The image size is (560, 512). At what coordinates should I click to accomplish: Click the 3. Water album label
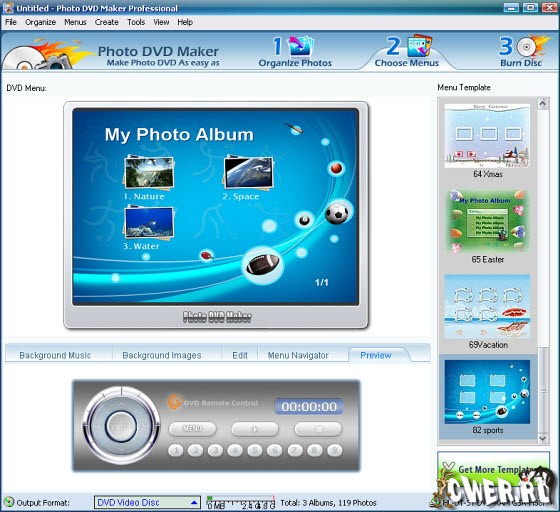coord(141,246)
